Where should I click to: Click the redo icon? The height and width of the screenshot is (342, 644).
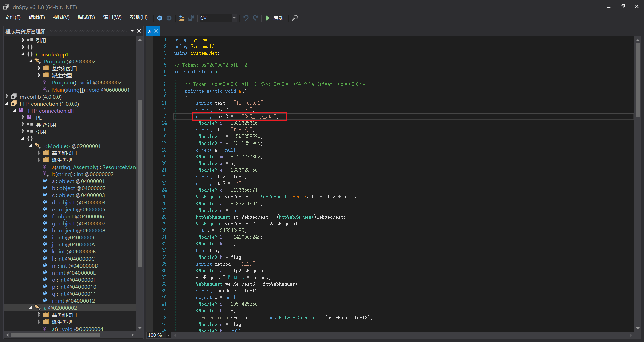pyautogui.click(x=255, y=18)
